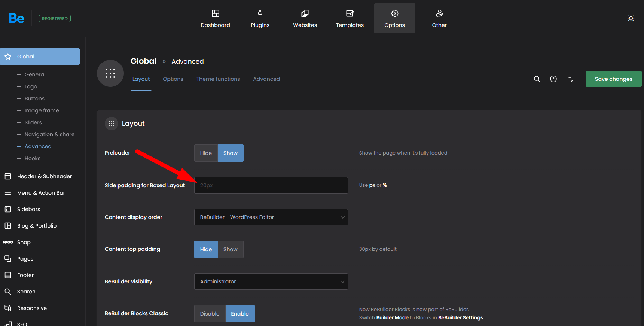Open Templates from top navigation
This screenshot has height=326, width=644.
(350, 19)
